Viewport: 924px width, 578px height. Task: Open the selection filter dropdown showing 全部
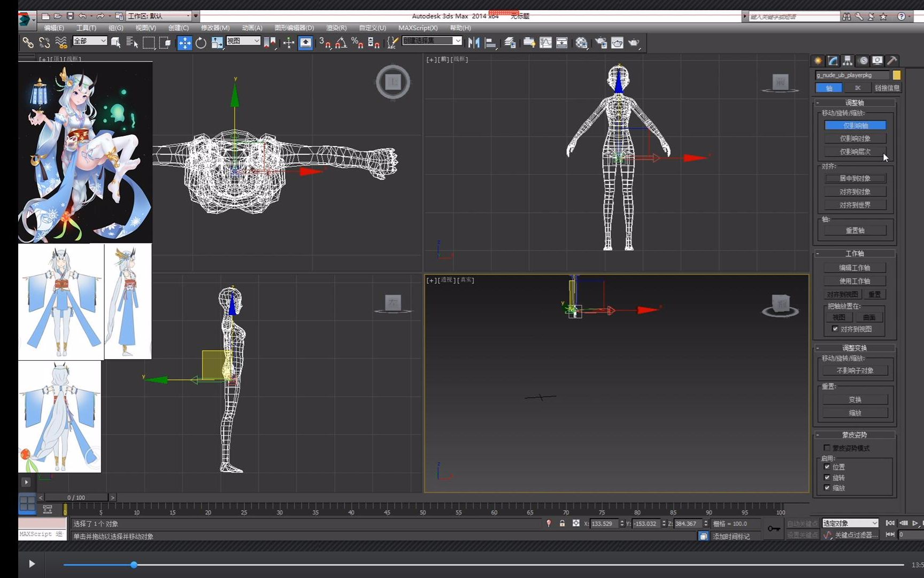coord(90,41)
